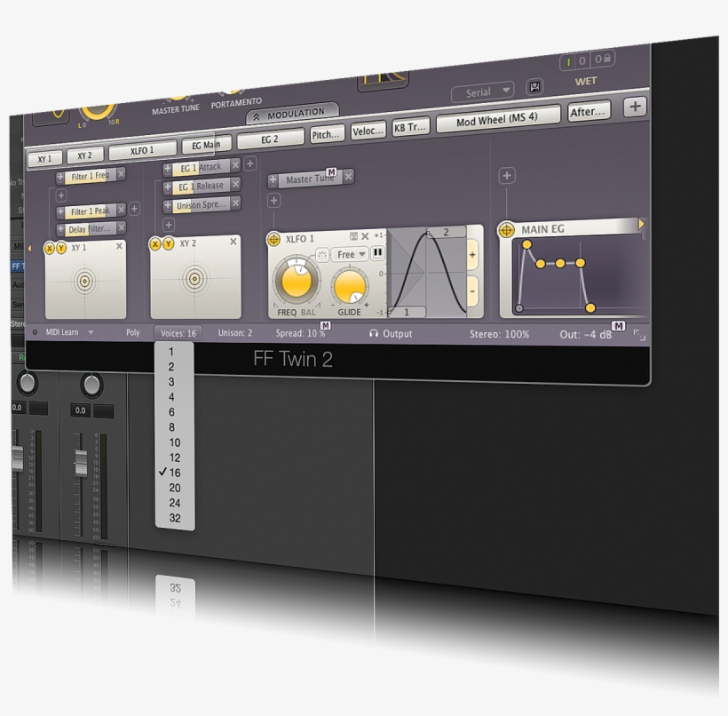Viewport: 728px width, 716px height.
Task: Add a modulation slot above MAIN EG
Action: [507, 176]
